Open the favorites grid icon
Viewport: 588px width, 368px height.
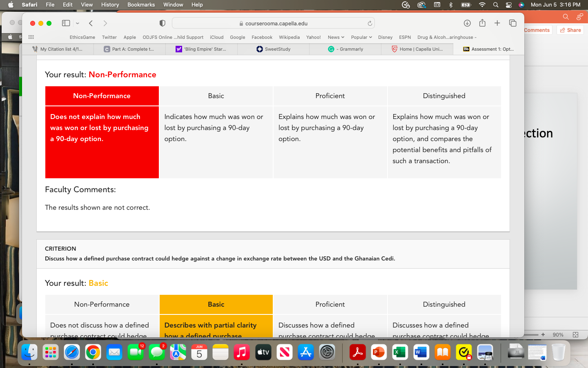[x=31, y=37]
